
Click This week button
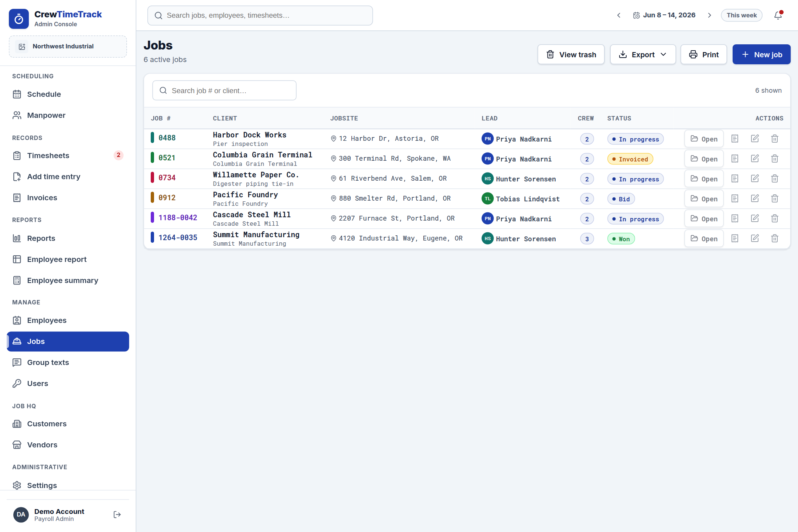[741, 15]
